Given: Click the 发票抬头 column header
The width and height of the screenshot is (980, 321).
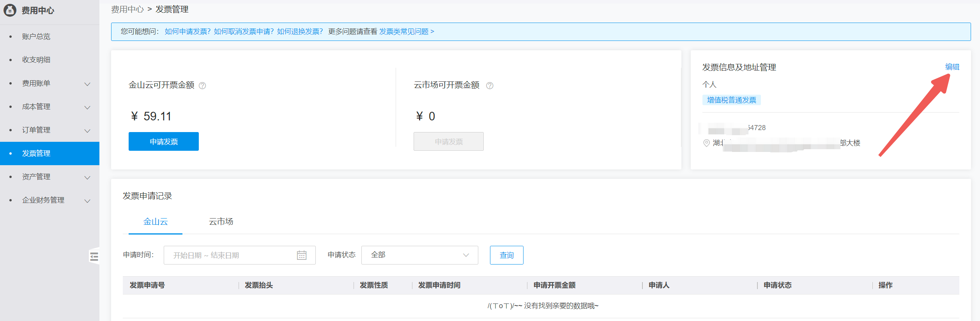Looking at the screenshot, I should [x=259, y=286].
